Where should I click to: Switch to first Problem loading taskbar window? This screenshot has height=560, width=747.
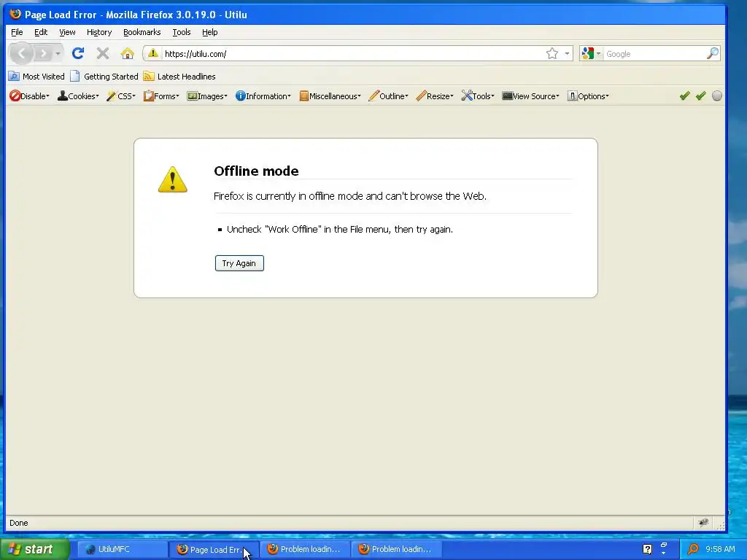point(305,549)
